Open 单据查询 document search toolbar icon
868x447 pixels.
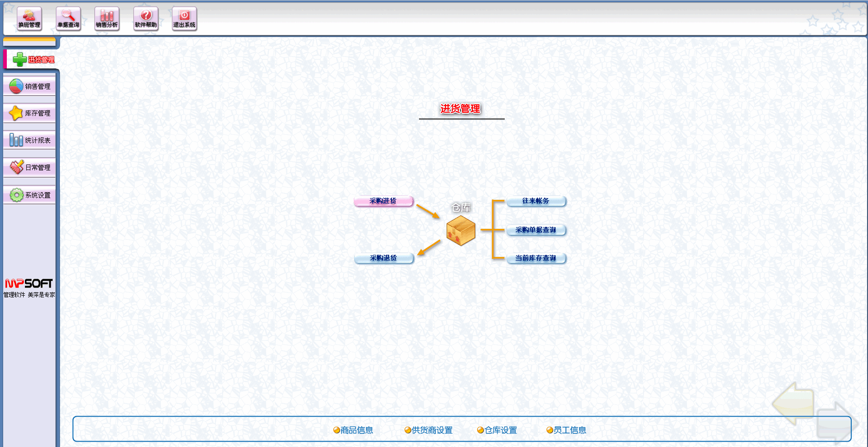pos(68,19)
